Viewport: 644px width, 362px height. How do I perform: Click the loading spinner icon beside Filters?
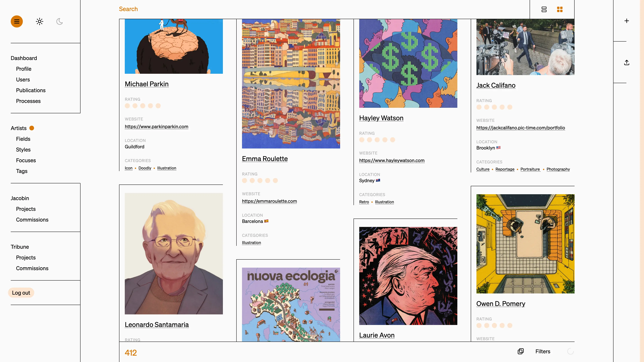[x=571, y=351]
